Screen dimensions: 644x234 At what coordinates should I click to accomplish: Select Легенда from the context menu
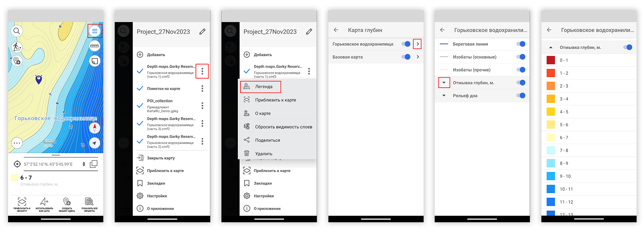264,87
